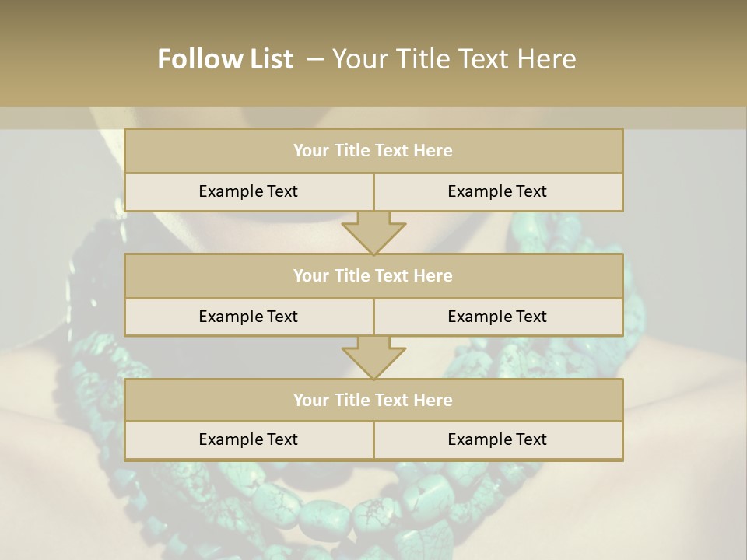Click the middle "Your Title Text Here" header
Image resolution: width=747 pixels, height=560 pixels.
(x=373, y=275)
